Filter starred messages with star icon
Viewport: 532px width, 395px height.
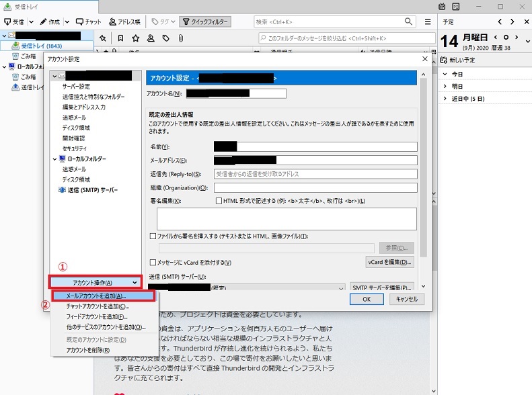tap(136, 38)
